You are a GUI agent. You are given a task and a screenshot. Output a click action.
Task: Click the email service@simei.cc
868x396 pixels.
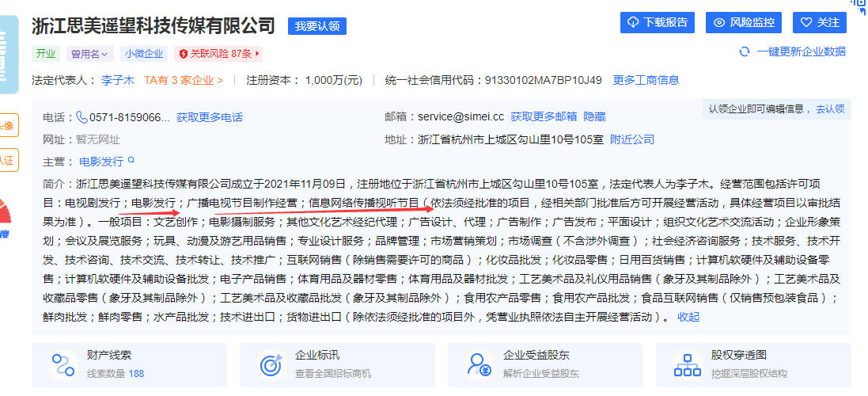[461, 117]
